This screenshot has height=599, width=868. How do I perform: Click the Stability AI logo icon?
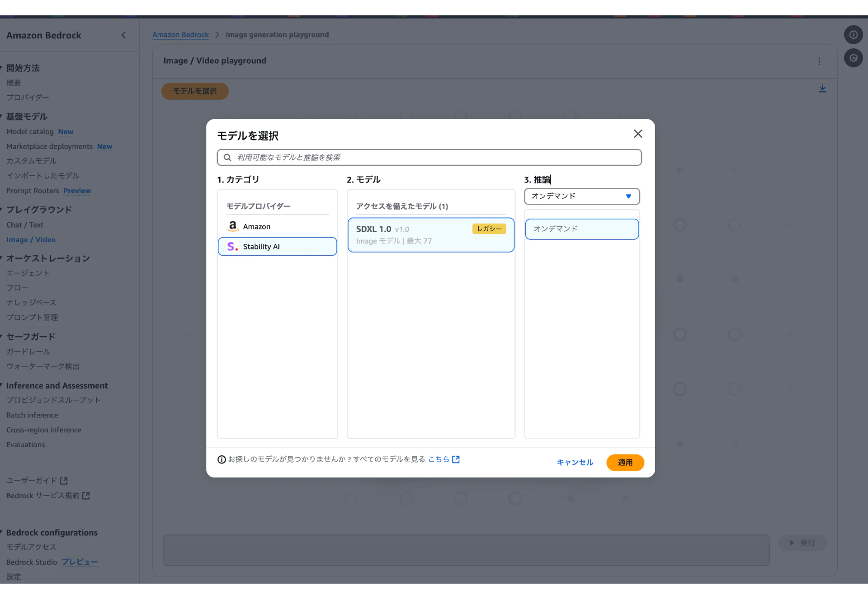[232, 247]
